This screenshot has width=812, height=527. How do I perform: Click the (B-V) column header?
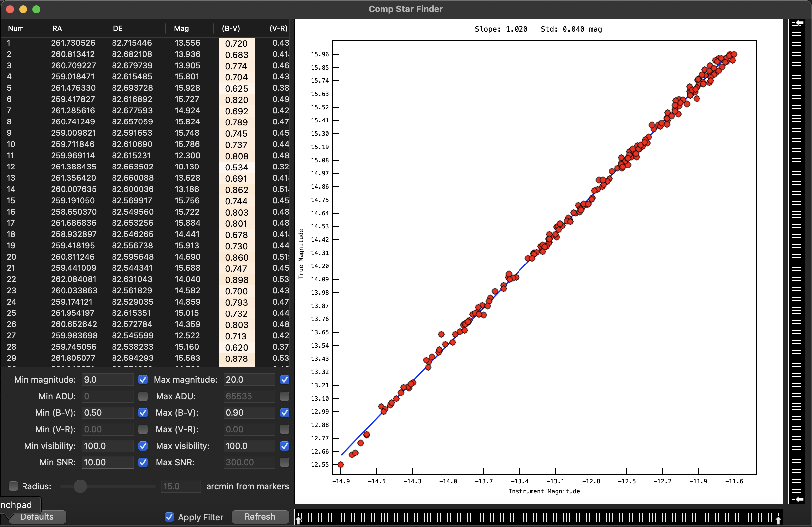pos(231,29)
